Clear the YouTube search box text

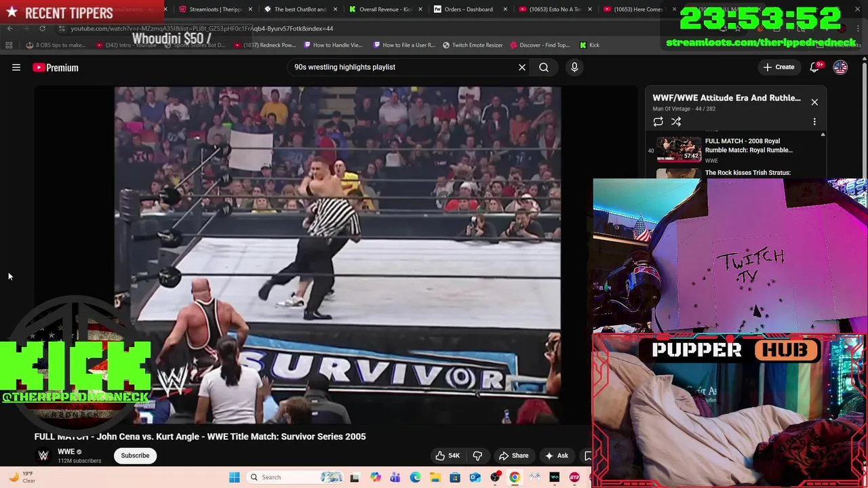(x=522, y=67)
